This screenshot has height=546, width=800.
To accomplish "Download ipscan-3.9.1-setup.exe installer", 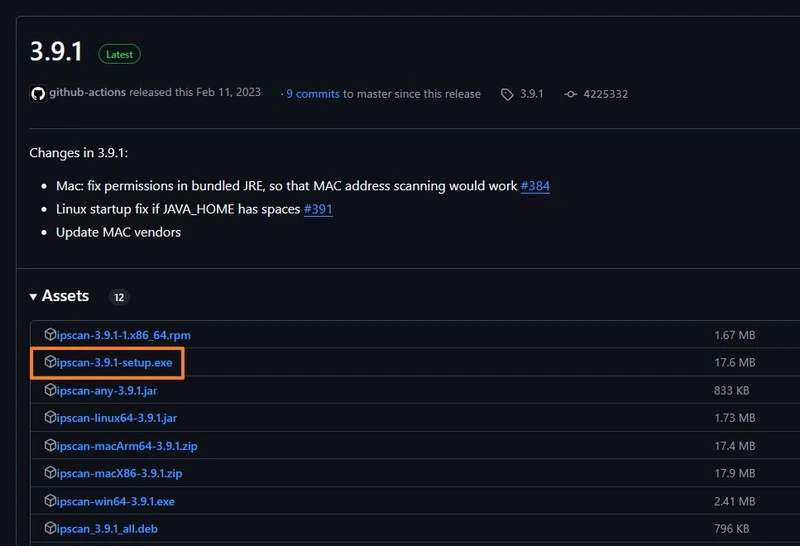I will coord(114,363).
